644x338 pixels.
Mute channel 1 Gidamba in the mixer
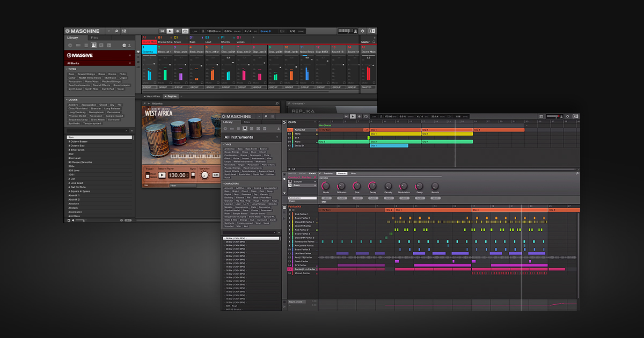pos(145,83)
